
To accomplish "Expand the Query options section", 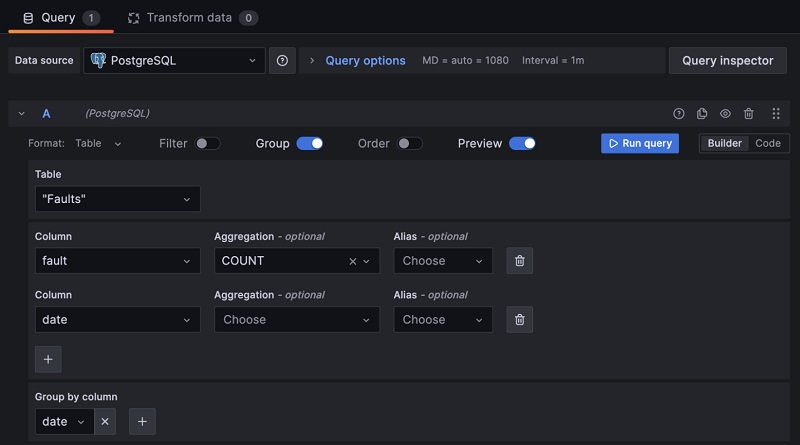I will pos(312,61).
